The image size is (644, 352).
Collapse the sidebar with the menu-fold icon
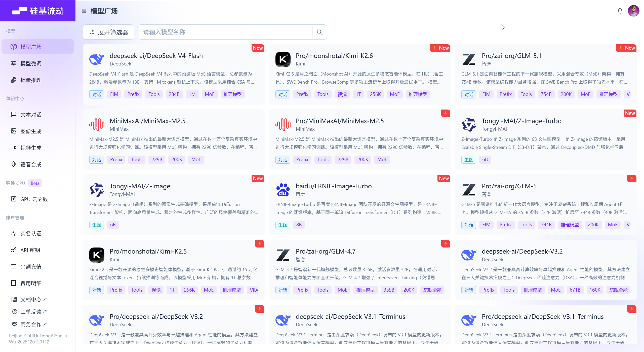pos(84,11)
